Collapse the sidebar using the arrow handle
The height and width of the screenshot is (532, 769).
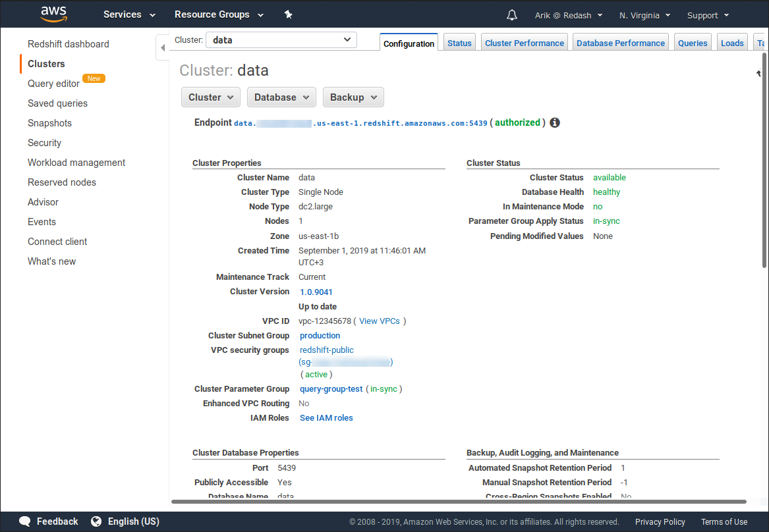(162, 47)
